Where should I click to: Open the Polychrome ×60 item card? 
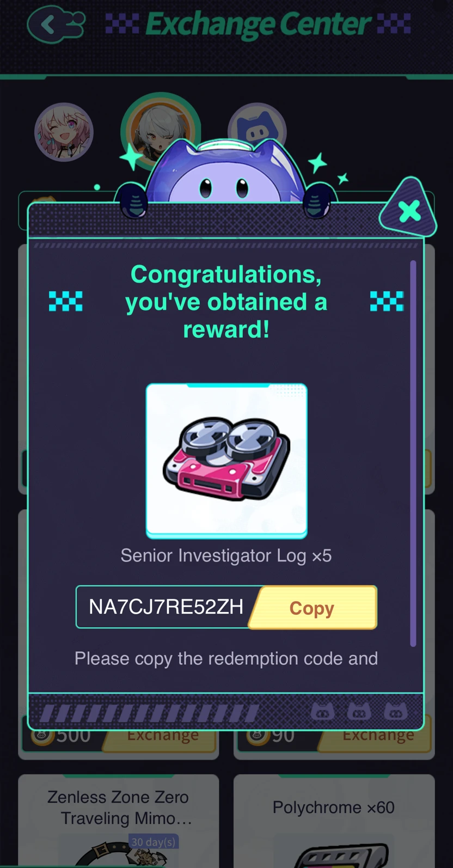[334, 821]
